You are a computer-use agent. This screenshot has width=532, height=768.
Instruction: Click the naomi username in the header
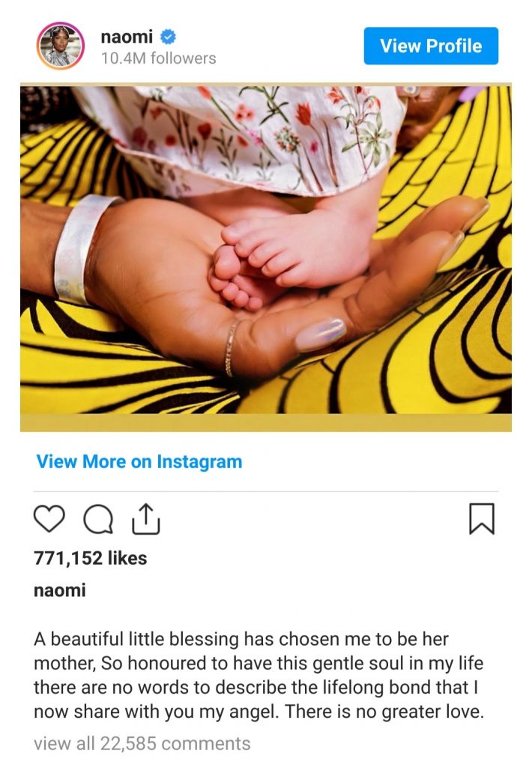(x=126, y=37)
